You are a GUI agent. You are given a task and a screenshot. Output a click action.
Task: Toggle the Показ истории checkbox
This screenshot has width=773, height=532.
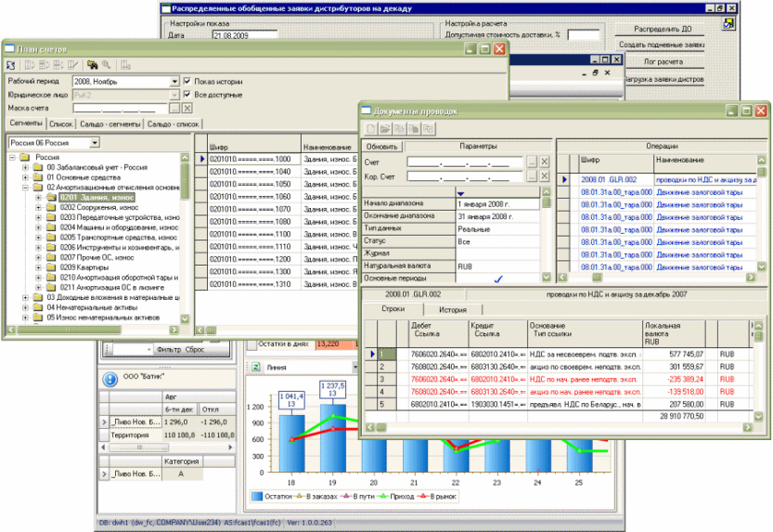188,81
